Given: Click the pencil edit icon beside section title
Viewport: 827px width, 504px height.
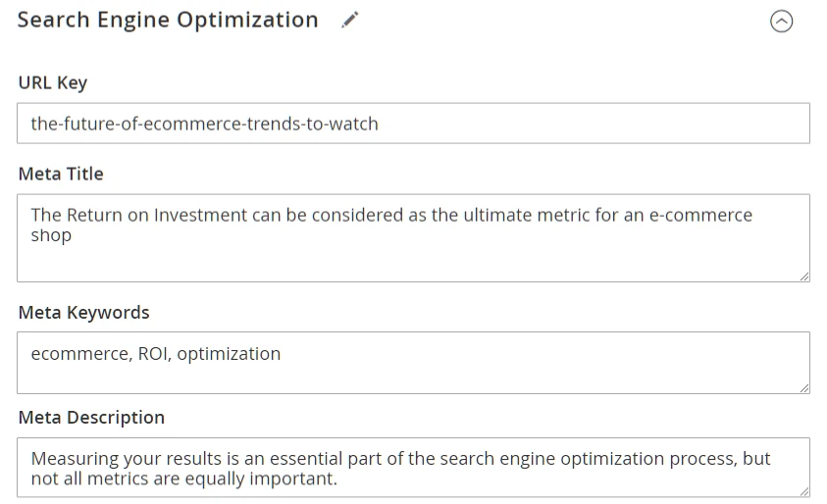Looking at the screenshot, I should tap(350, 21).
